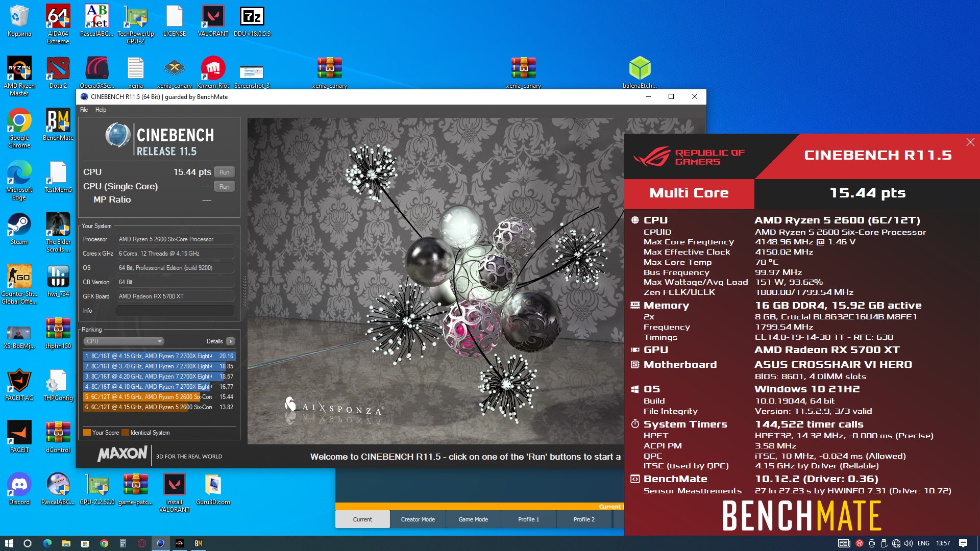Open the Ranking CPU dropdown

[124, 341]
